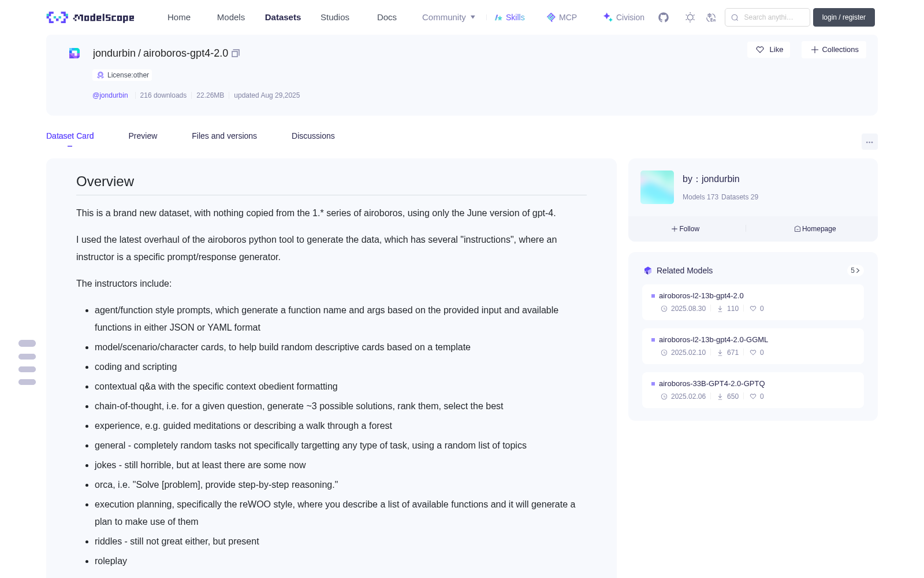The height and width of the screenshot is (578, 924).
Task: Open the table of contents sidebar icon
Action: point(27,362)
